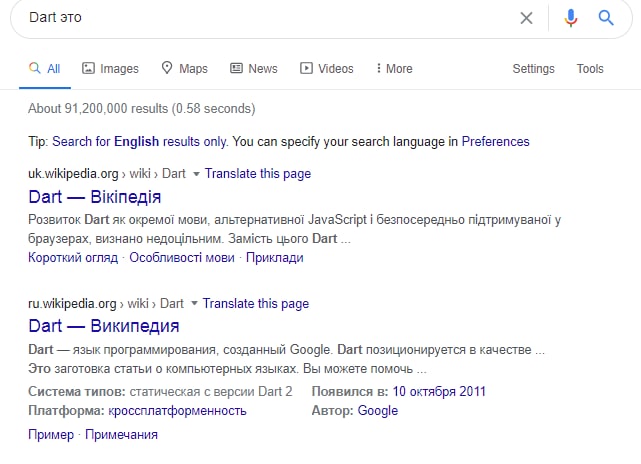Image resolution: width=641 pixels, height=464 pixels.
Task: Expand the More menu
Action: pos(394,68)
